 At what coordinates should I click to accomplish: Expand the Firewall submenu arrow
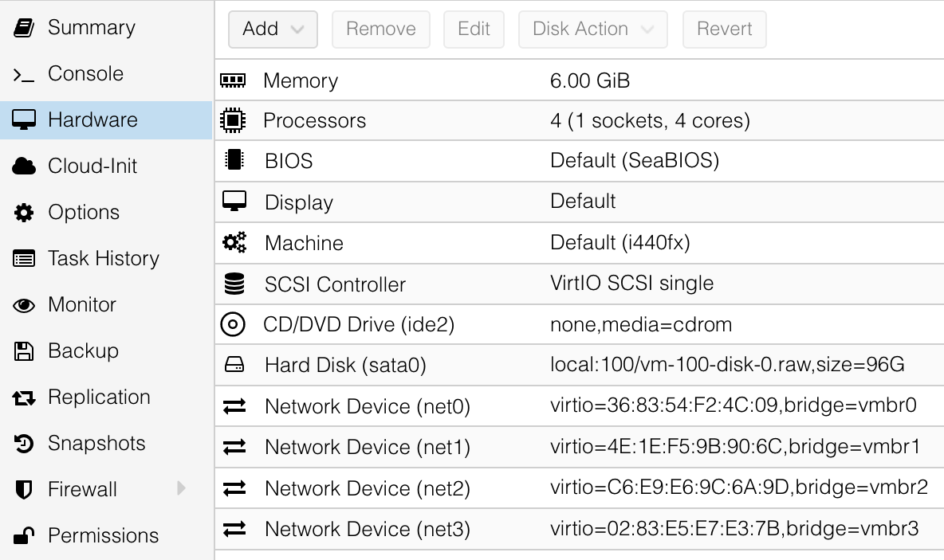point(181,488)
